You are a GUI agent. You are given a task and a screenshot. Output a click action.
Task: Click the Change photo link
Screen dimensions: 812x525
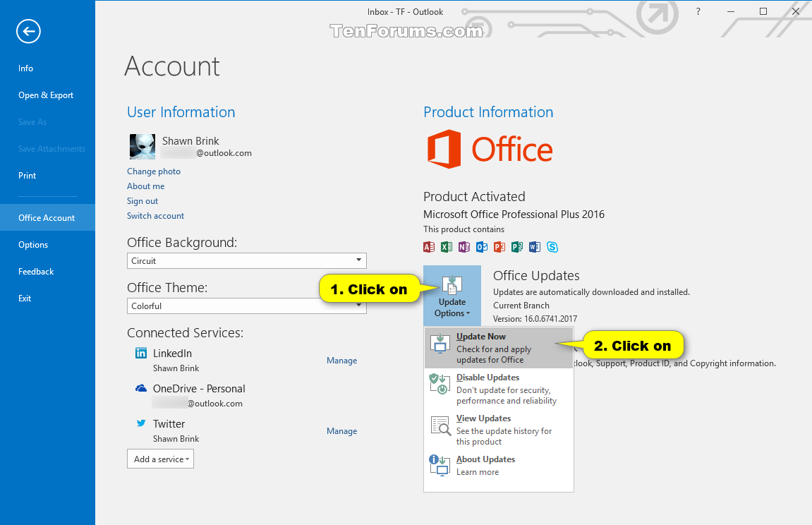click(154, 171)
